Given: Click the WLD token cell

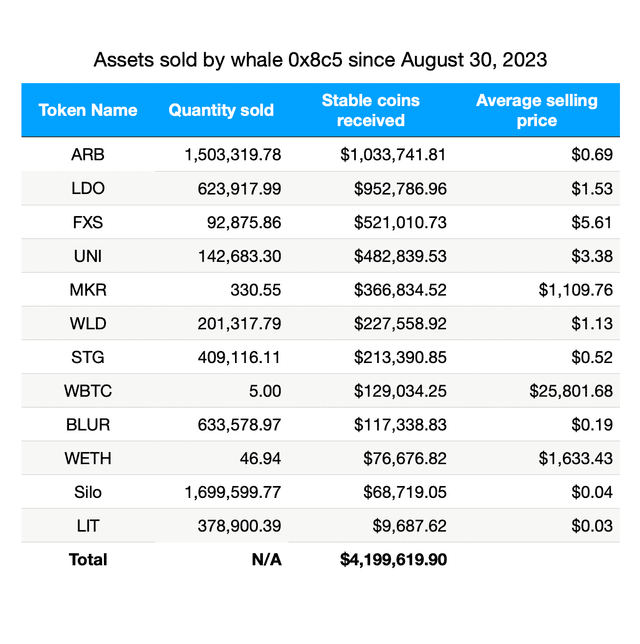Looking at the screenshot, I should (x=88, y=323).
